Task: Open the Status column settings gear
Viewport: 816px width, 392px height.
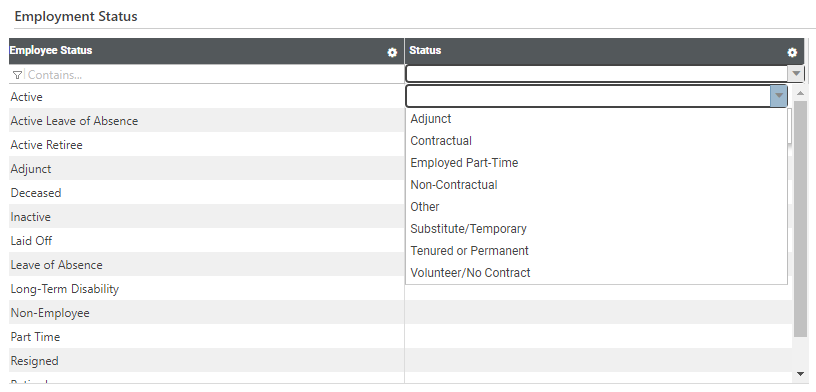Action: pos(792,53)
